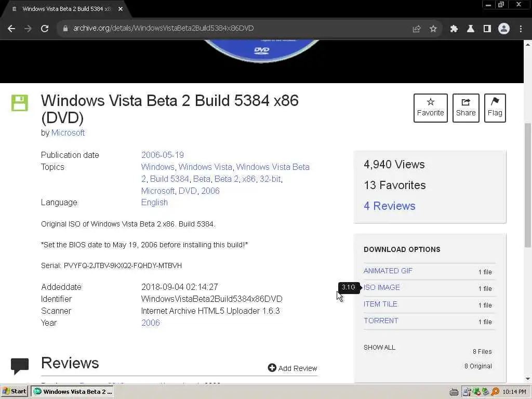Open the Microsoft creator link

coord(68,132)
